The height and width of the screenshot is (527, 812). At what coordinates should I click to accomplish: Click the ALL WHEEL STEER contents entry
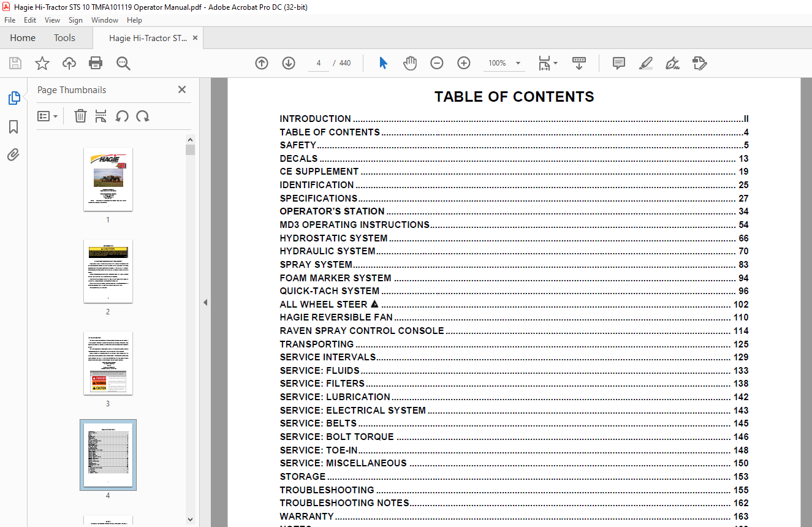[514, 305]
